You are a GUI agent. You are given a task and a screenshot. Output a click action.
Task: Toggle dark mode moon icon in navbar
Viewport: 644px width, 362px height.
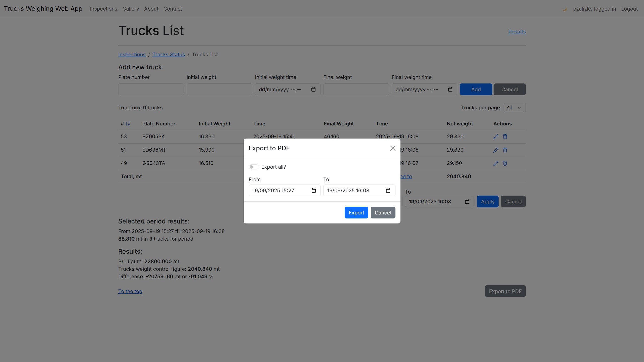[x=565, y=9]
